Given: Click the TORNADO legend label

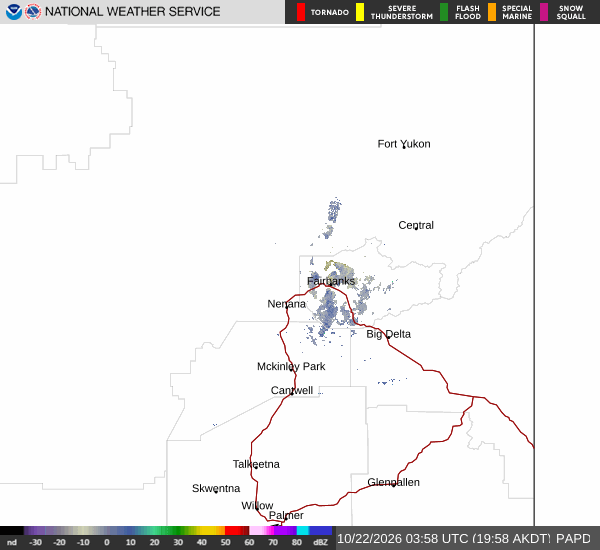Looking at the screenshot, I should [x=329, y=13].
